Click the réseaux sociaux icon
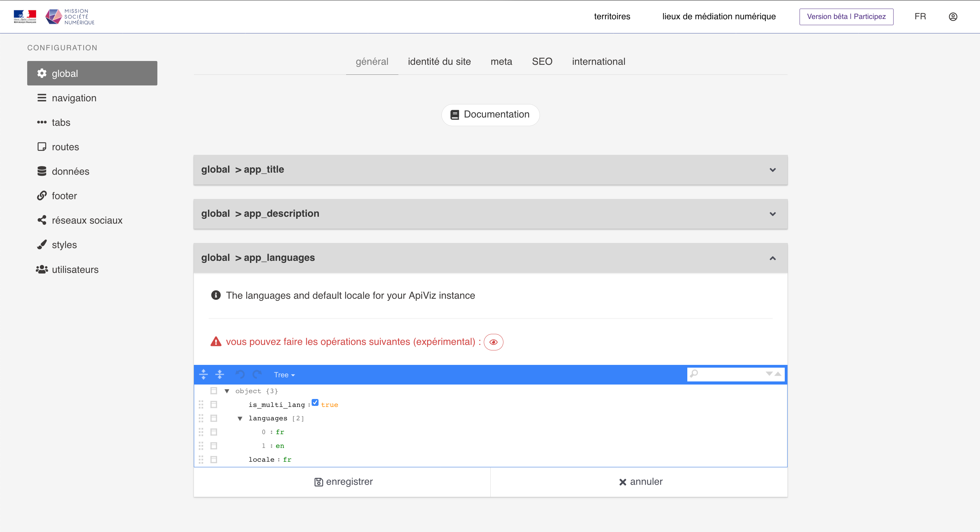Viewport: 980px width, 532px height. tap(42, 220)
